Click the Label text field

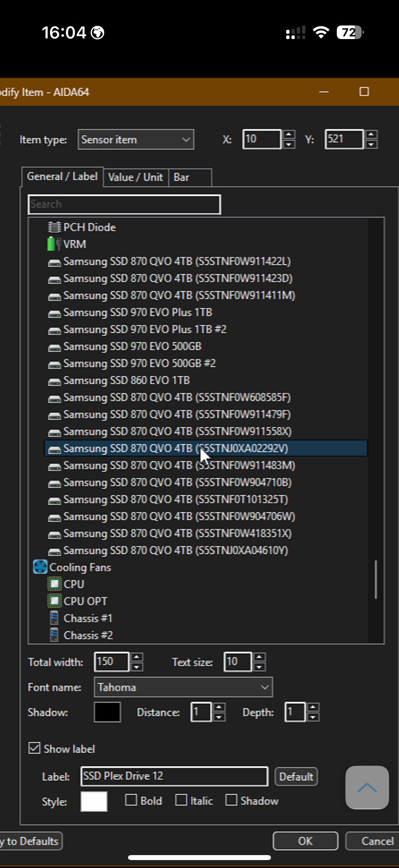(174, 776)
